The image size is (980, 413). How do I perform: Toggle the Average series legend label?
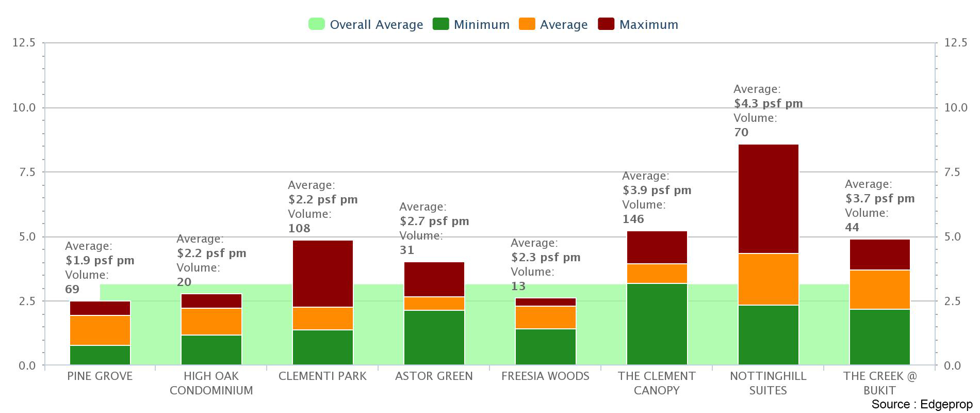tap(563, 25)
